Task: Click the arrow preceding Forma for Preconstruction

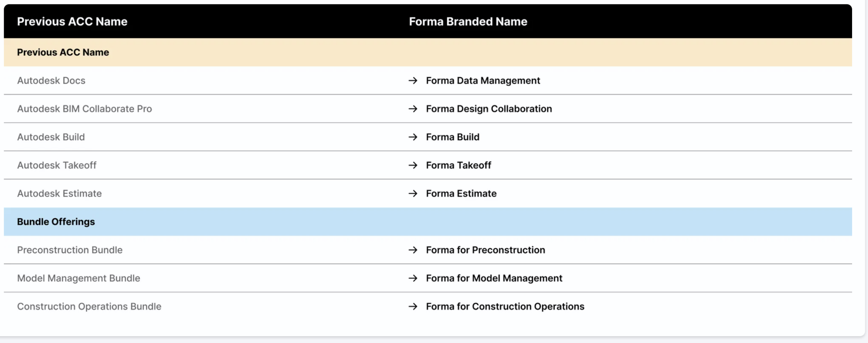Action: pos(413,250)
